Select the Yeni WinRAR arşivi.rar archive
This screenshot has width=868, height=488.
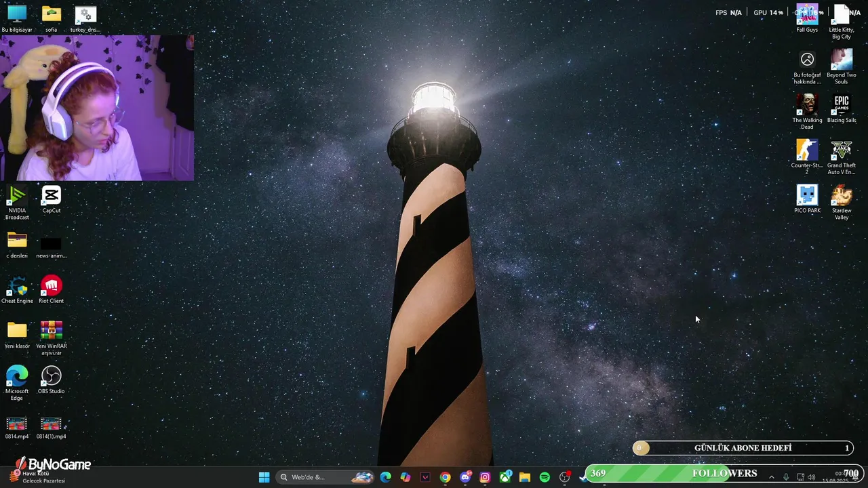[52, 338]
